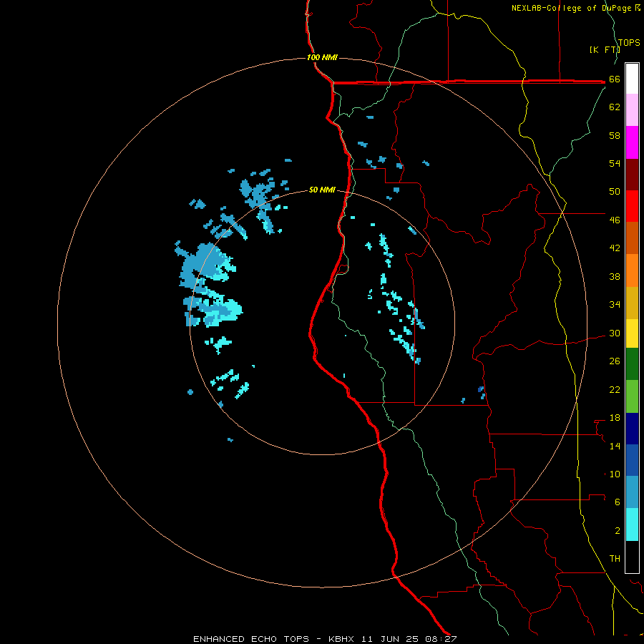Click the 'ENHANCED ECHO TOPS' product title
This screenshot has width=644, height=644.
[251, 639]
